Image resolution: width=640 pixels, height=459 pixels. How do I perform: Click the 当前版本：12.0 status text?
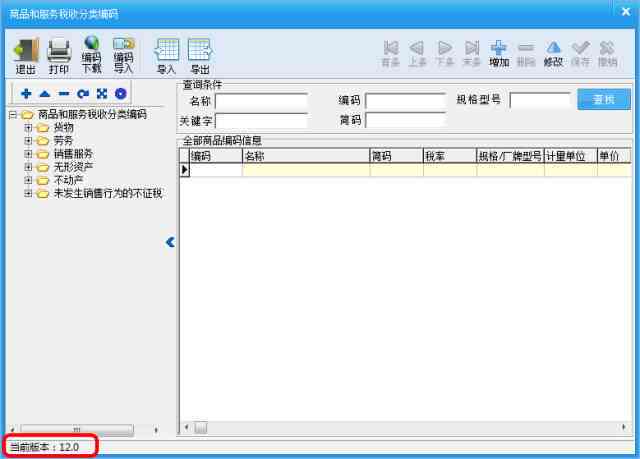[44, 447]
